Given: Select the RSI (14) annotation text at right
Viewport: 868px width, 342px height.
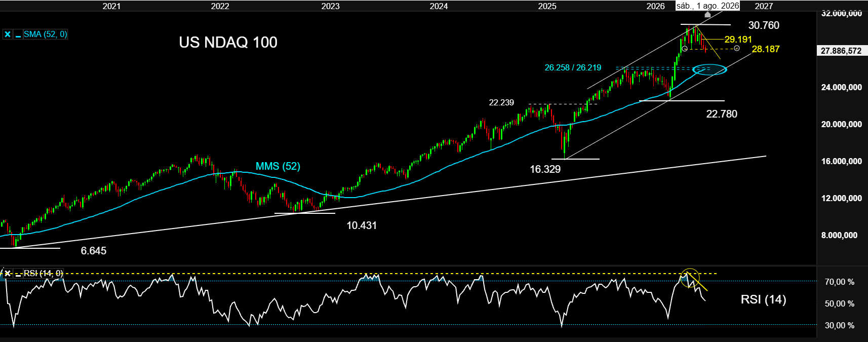Looking at the screenshot, I should point(763,299).
